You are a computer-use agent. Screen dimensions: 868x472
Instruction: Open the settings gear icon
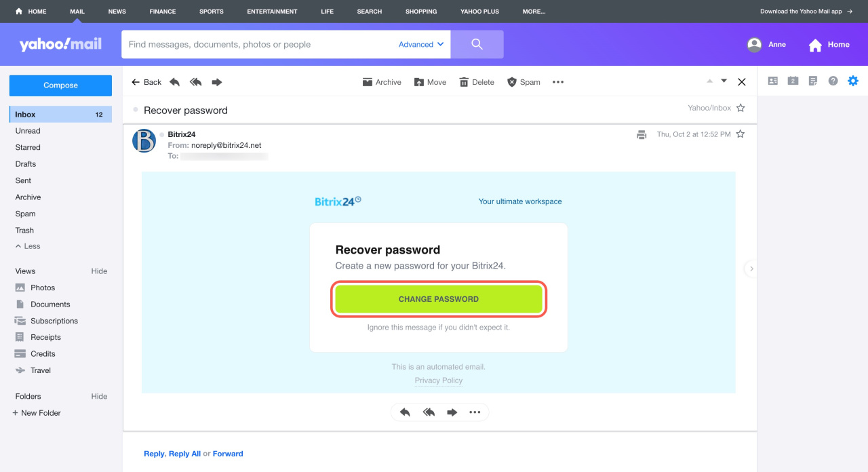(853, 81)
